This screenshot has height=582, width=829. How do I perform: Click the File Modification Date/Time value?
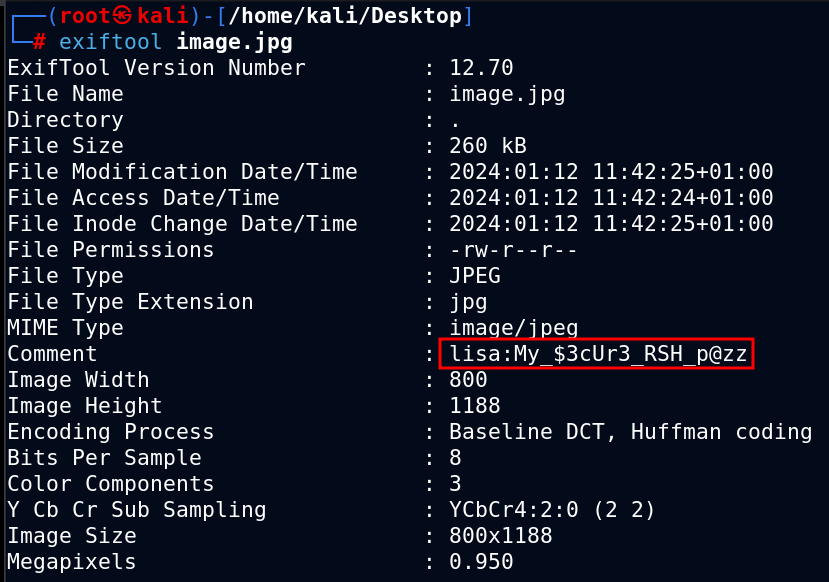click(x=611, y=172)
